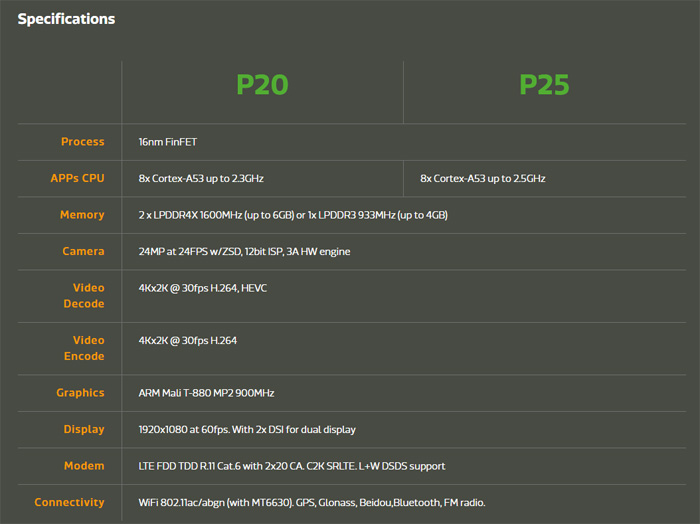
Task: Click the Display row label
Action: point(83,429)
